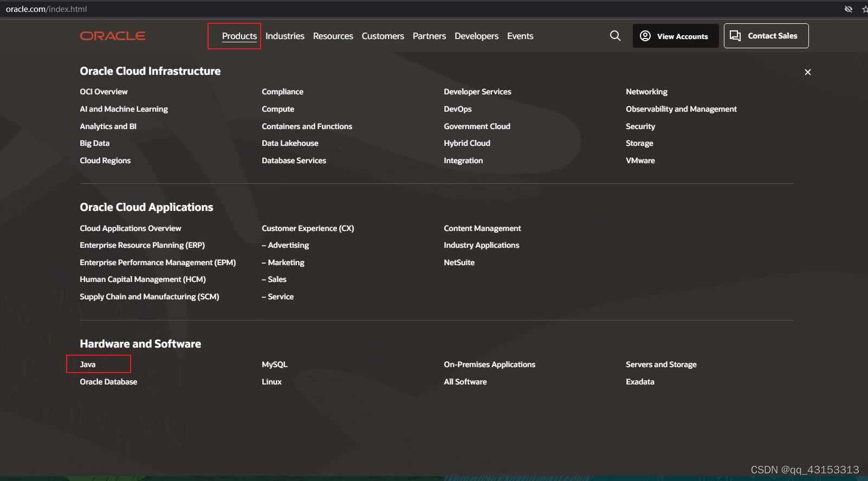
Task: Select the Big Data link
Action: point(94,143)
